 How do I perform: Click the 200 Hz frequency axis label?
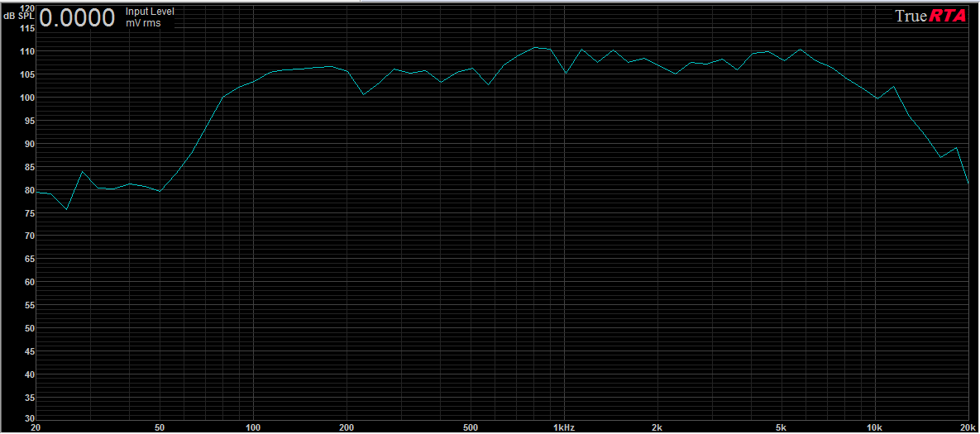tap(347, 427)
